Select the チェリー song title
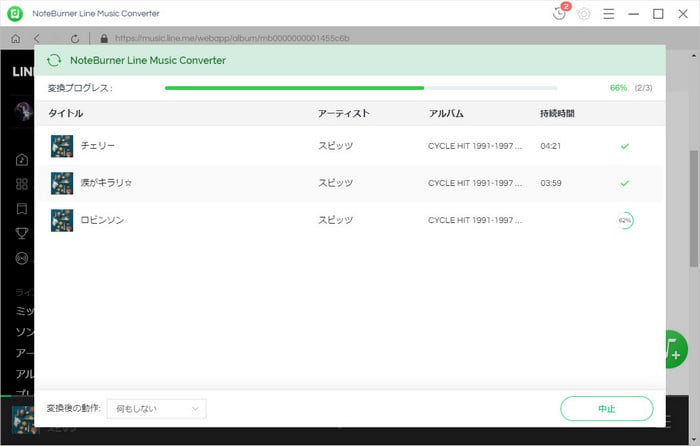The width and height of the screenshot is (700, 446). click(98, 146)
